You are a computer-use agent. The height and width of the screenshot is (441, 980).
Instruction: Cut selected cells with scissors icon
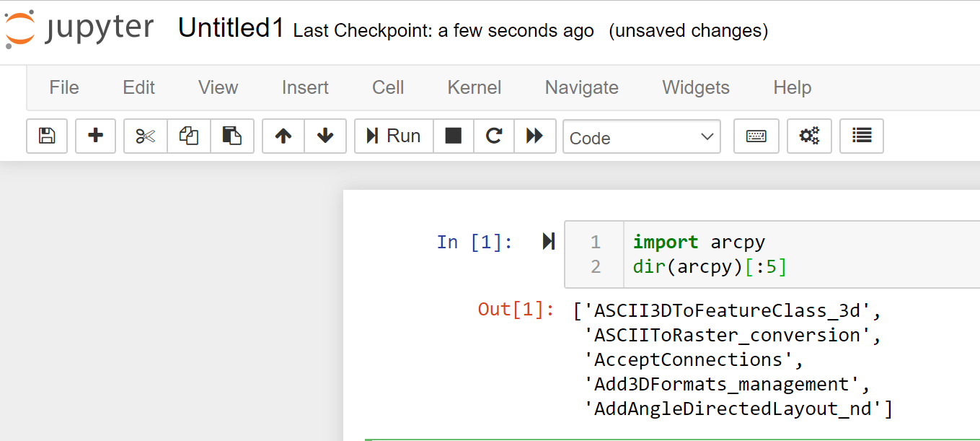tap(146, 136)
